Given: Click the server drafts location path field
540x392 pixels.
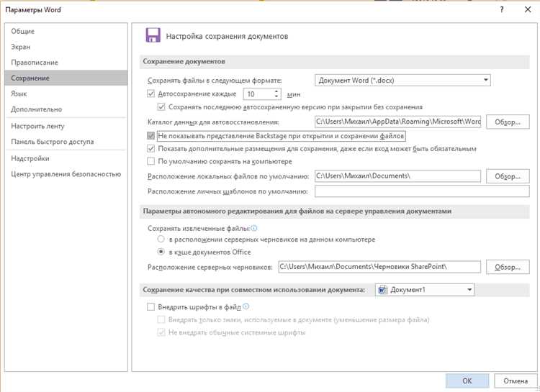Looking at the screenshot, I should pyautogui.click(x=379, y=267).
